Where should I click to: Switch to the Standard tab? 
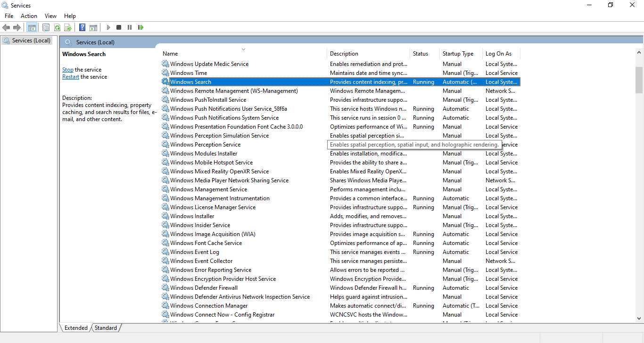[x=106, y=328]
